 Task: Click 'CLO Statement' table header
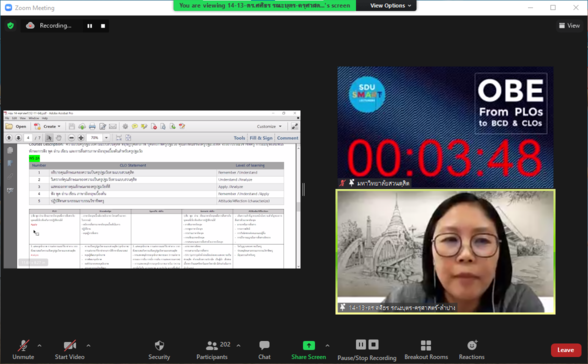click(133, 165)
